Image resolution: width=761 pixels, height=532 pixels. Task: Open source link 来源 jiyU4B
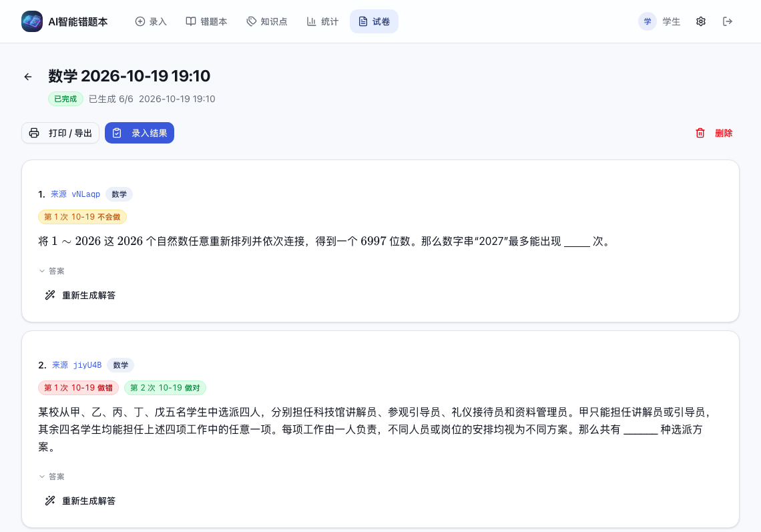[77, 365]
